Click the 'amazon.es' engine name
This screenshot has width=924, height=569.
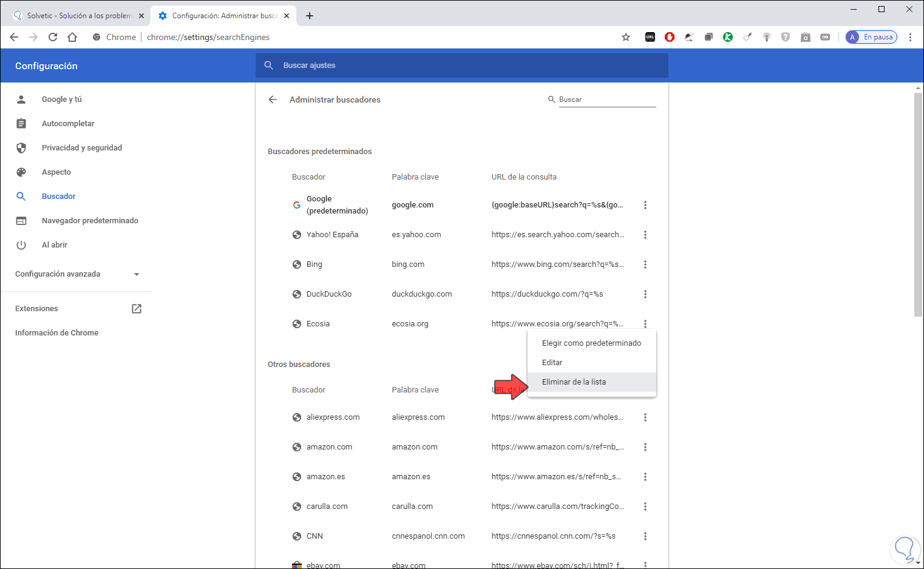[x=326, y=477]
